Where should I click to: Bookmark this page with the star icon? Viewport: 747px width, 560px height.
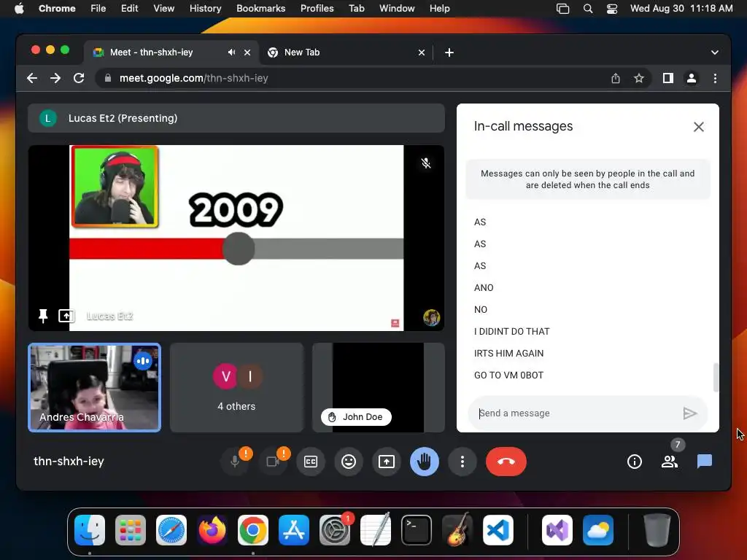639,78
